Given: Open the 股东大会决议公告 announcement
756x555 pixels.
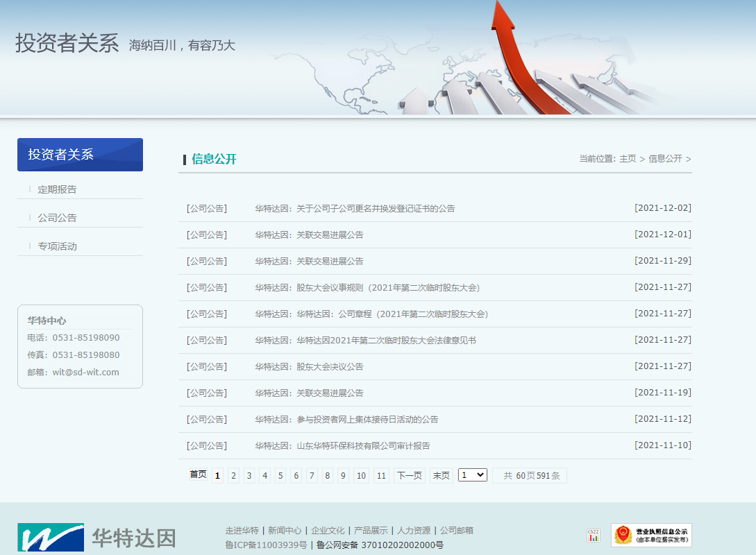Looking at the screenshot, I should pos(309,366).
